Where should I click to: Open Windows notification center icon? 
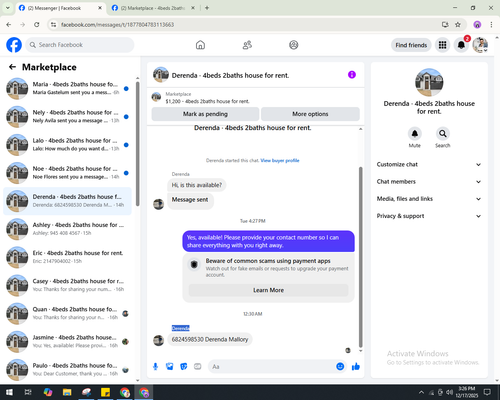[x=488, y=392]
